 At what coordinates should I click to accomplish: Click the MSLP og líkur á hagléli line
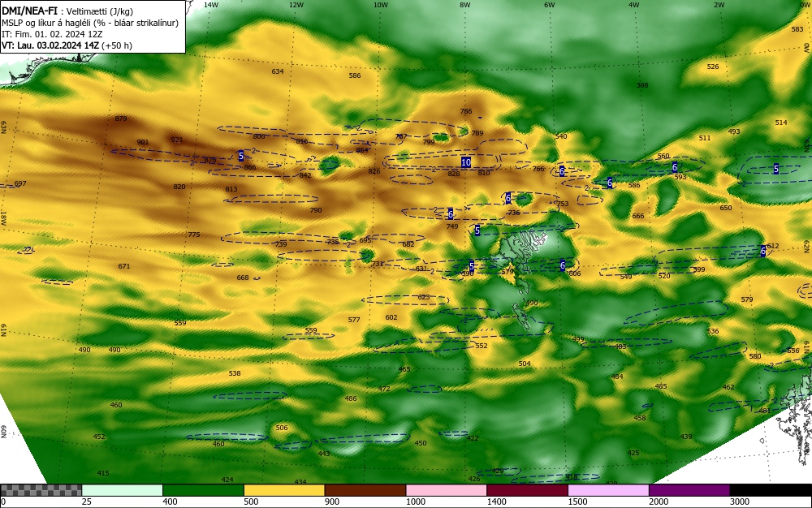coord(90,23)
